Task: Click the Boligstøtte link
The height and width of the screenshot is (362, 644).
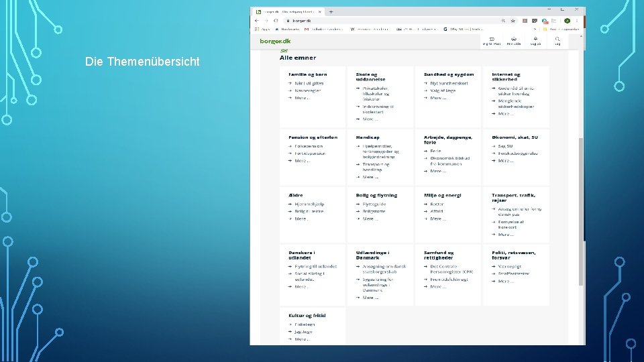Action: point(374,211)
